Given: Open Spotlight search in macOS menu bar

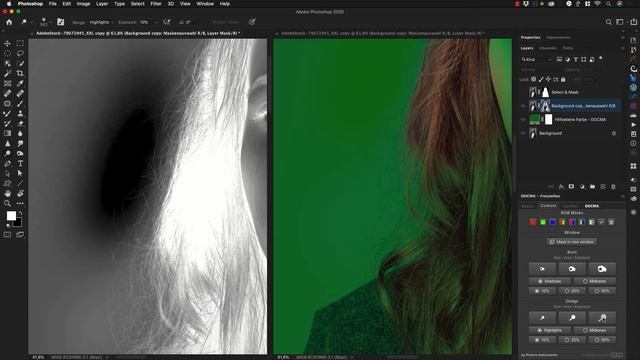Looking at the screenshot, I should point(608,4).
